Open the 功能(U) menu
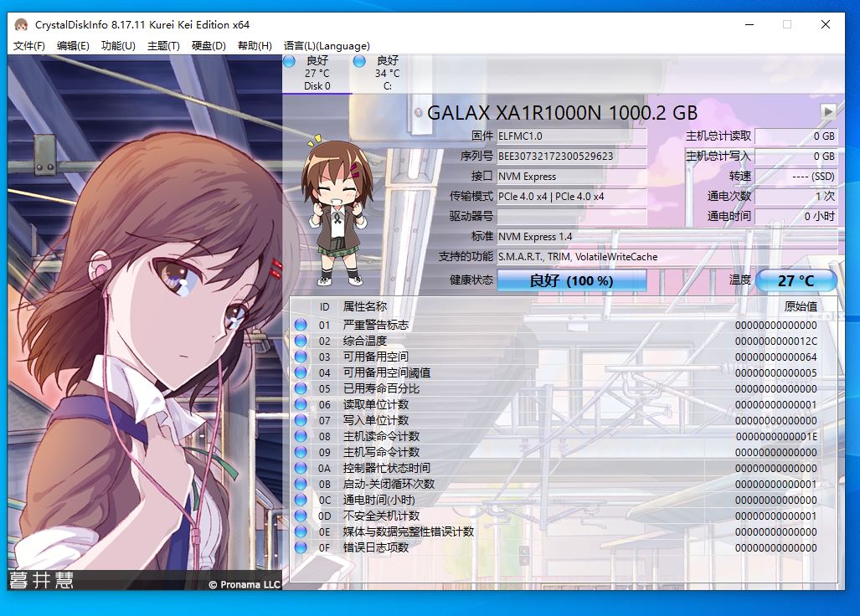This screenshot has height=616, width=860. [118, 46]
